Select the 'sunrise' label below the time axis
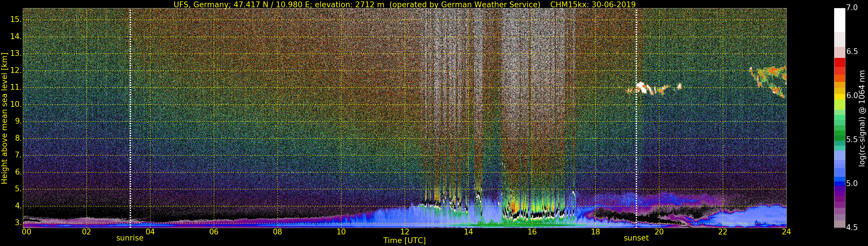The image size is (868, 246). click(x=130, y=238)
